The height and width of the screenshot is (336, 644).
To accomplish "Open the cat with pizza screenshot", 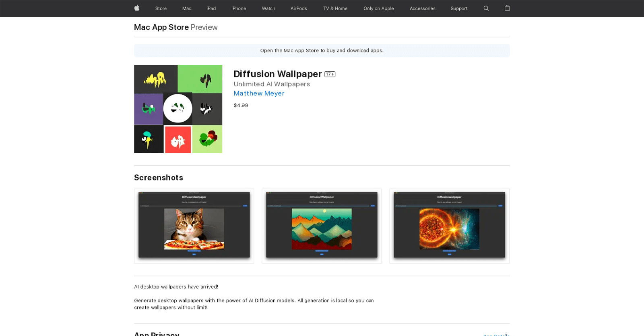I will tap(194, 226).
